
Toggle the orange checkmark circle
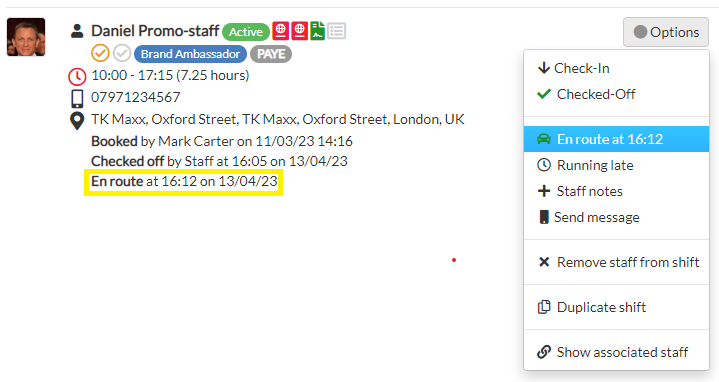(x=100, y=53)
